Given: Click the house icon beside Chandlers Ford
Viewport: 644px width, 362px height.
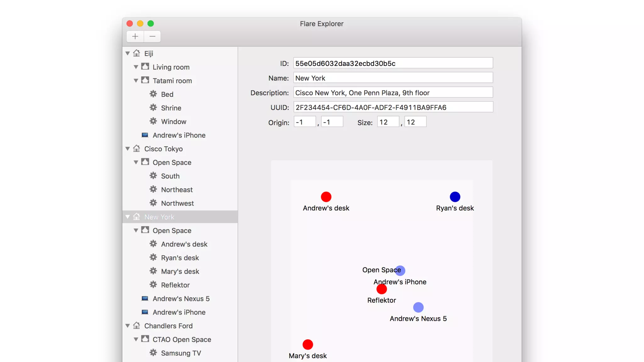Looking at the screenshot, I should [136, 326].
